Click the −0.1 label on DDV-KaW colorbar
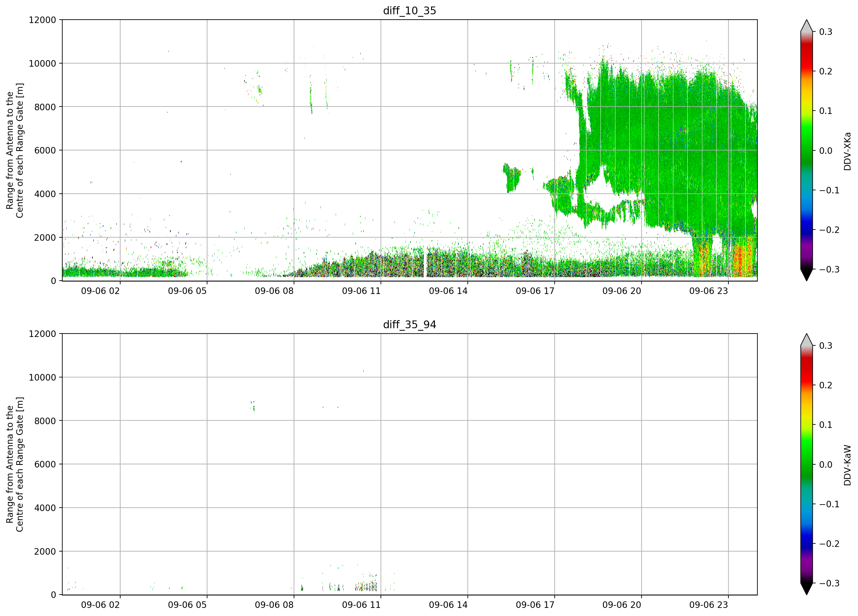This screenshot has height=616, width=858. pos(829,505)
